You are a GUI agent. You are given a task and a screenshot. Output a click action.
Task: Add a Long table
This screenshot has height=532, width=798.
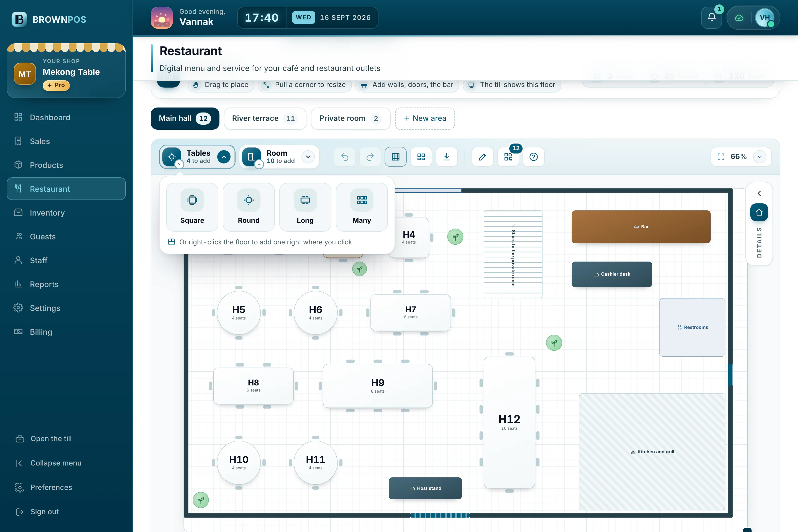[305, 207]
